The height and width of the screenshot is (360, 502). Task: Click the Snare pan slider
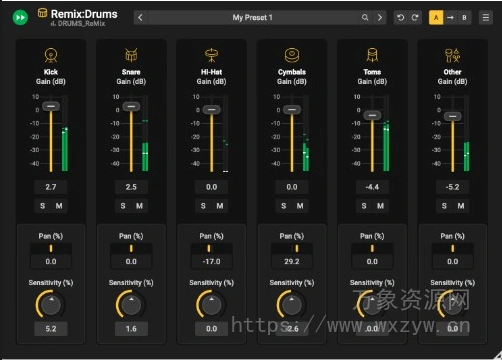click(x=131, y=248)
